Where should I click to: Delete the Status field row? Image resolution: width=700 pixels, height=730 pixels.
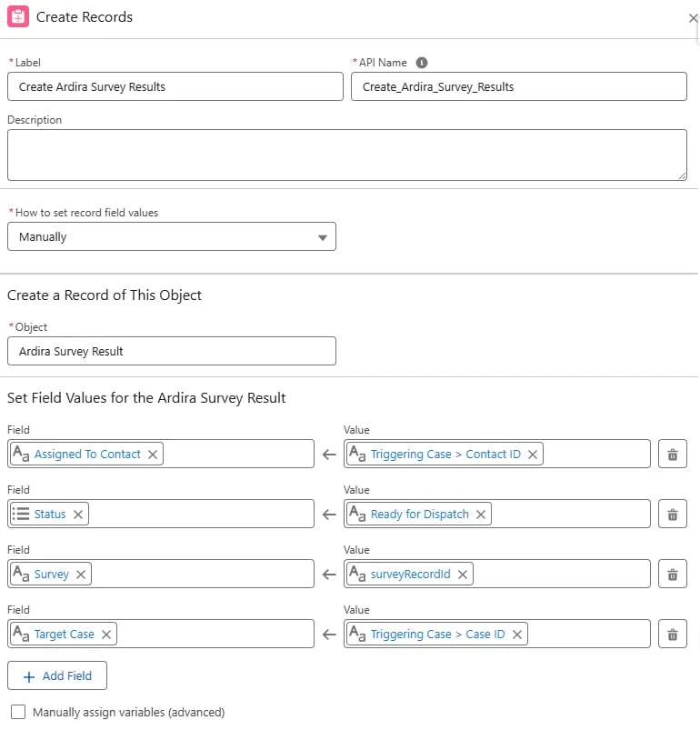click(672, 514)
